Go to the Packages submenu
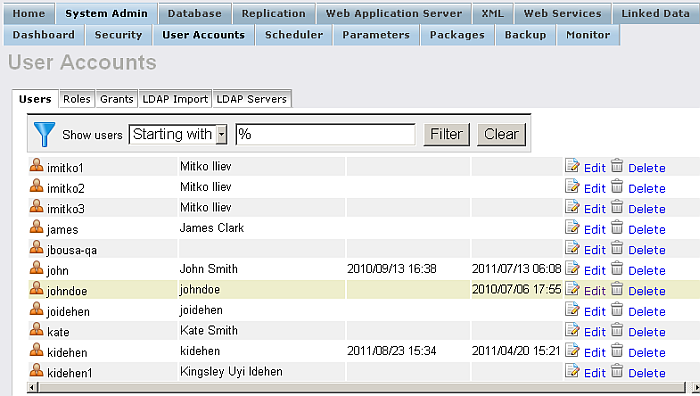The image size is (700, 396). (x=457, y=35)
